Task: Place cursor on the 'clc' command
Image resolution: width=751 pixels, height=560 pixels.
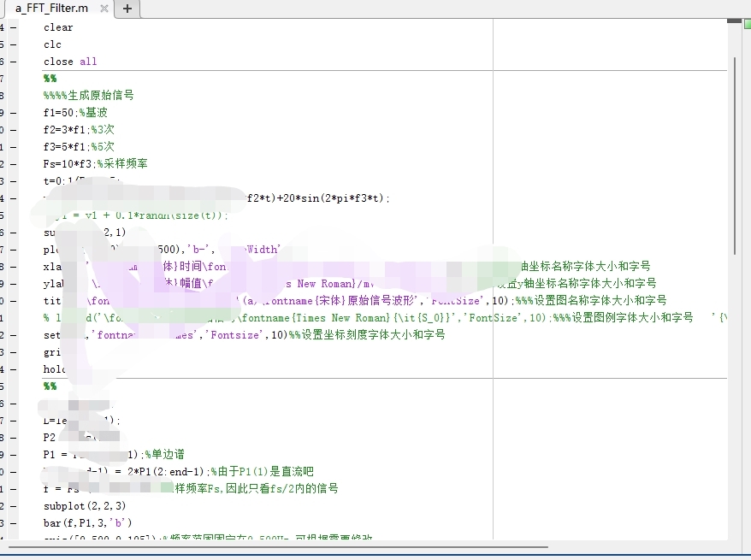Action: point(52,44)
